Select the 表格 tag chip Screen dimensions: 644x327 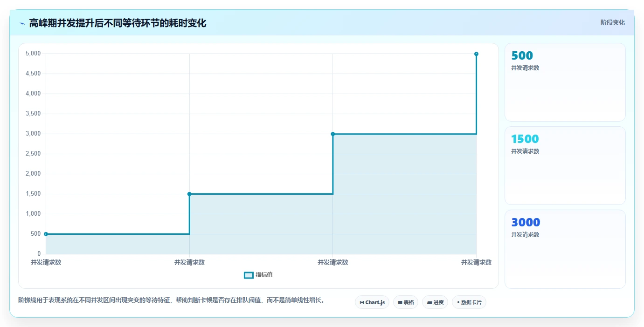(x=406, y=302)
